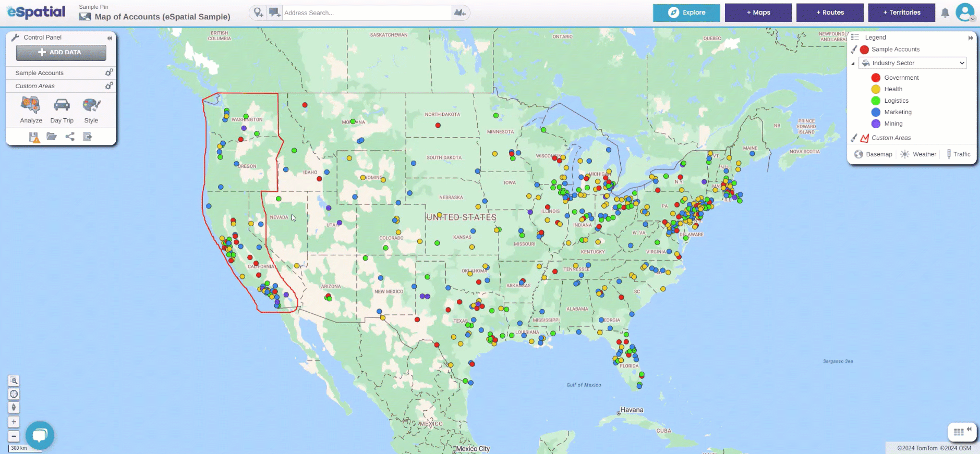
Task: Click the + Territories button
Action: tap(902, 13)
